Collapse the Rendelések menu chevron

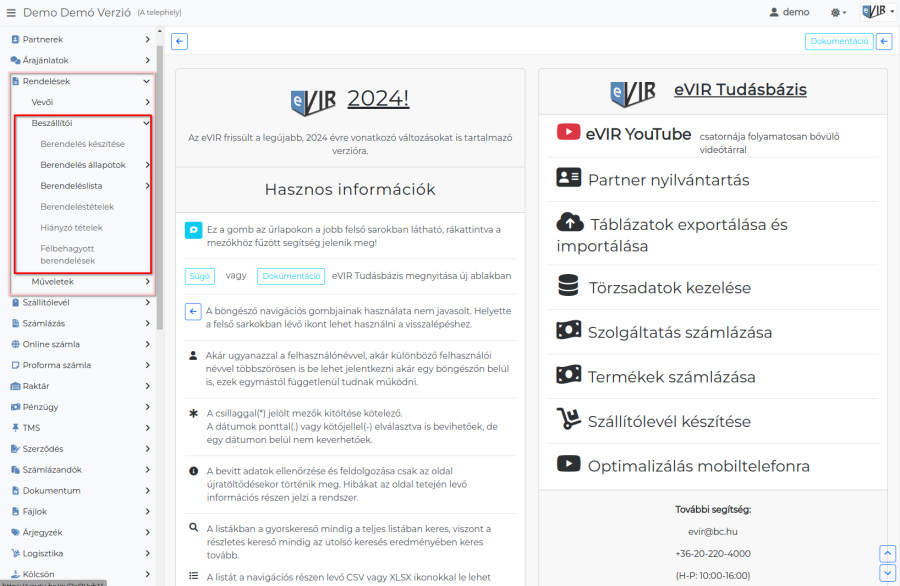(x=146, y=82)
